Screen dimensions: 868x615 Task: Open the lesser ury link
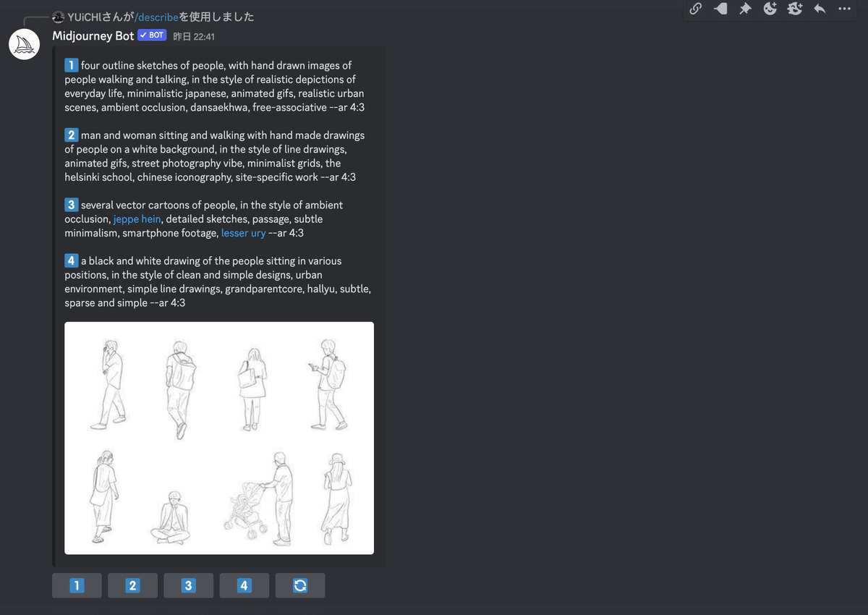(244, 233)
